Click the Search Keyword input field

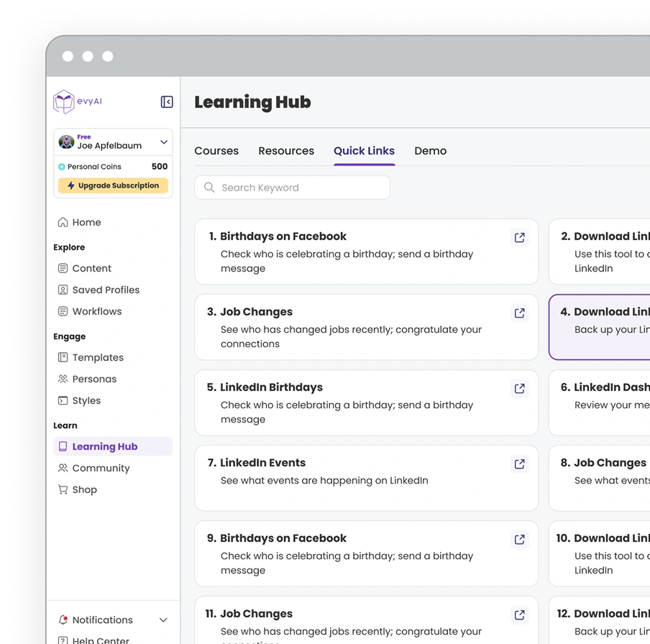[293, 188]
